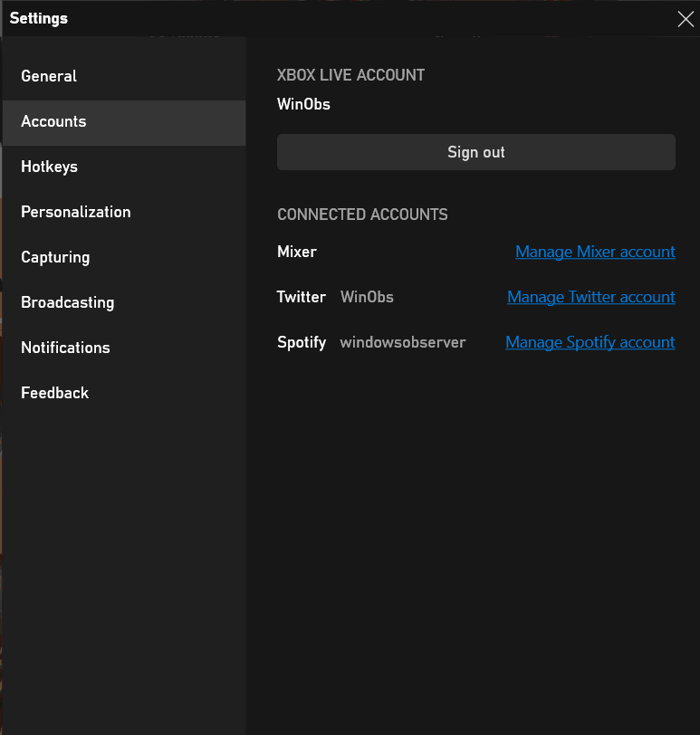The width and height of the screenshot is (700, 735).
Task: Open Manage Mixer account link
Action: tap(595, 252)
